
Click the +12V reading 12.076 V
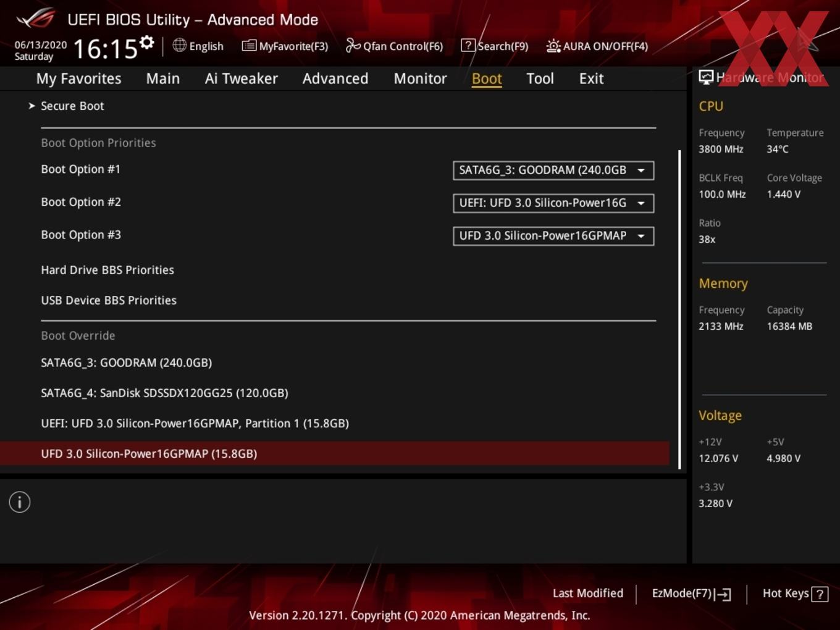(718, 458)
